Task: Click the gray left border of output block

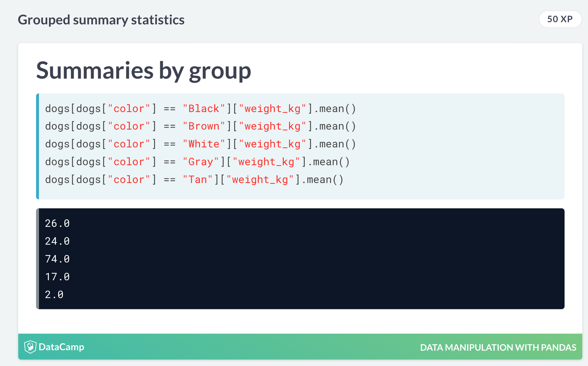Action: pos(38,259)
